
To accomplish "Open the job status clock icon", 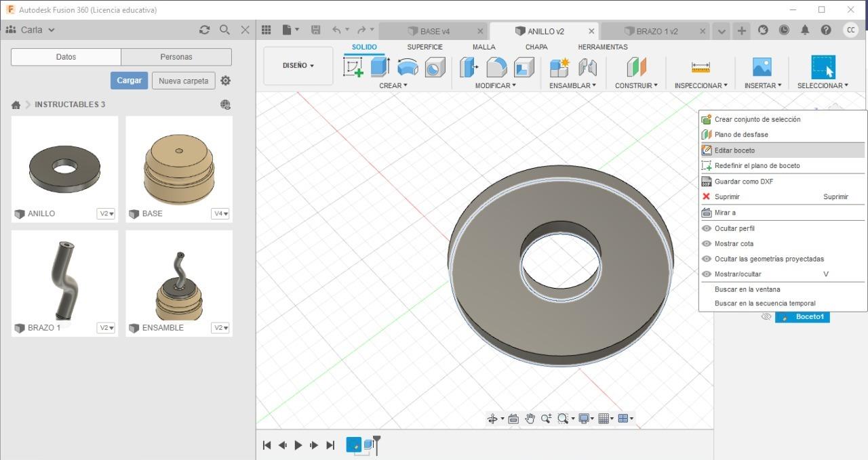I will 784,30.
